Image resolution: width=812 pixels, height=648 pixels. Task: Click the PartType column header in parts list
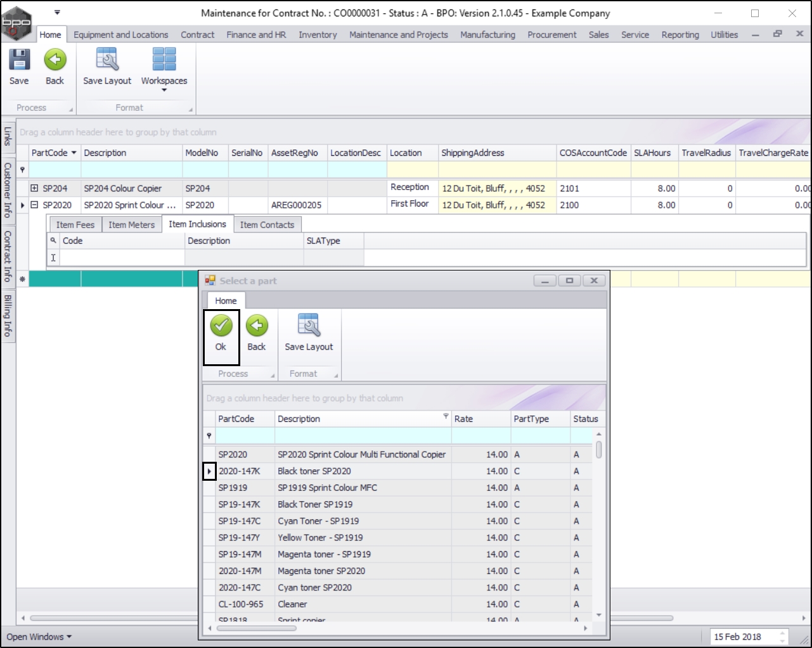click(x=541, y=419)
